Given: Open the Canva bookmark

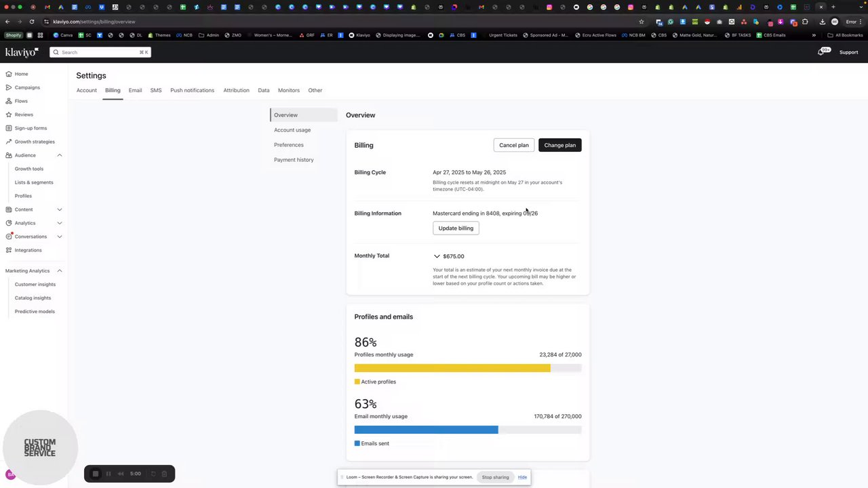Looking at the screenshot, I should pyautogui.click(x=63, y=35).
